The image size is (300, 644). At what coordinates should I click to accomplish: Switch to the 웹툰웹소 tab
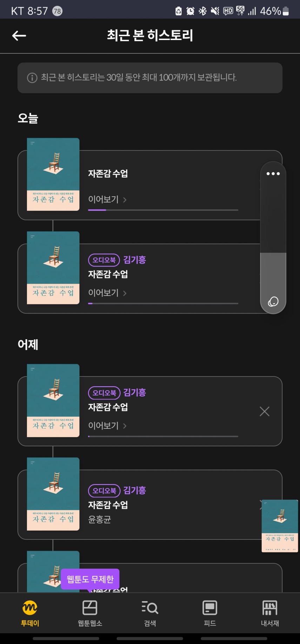tap(90, 613)
